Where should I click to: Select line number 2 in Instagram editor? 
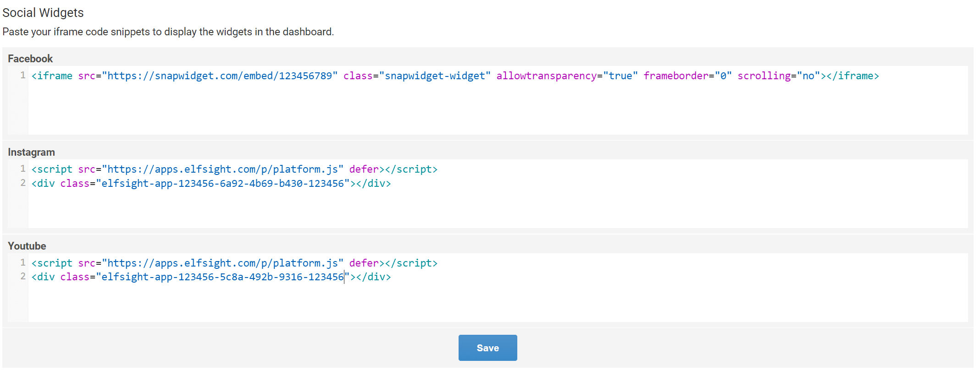[x=22, y=183]
